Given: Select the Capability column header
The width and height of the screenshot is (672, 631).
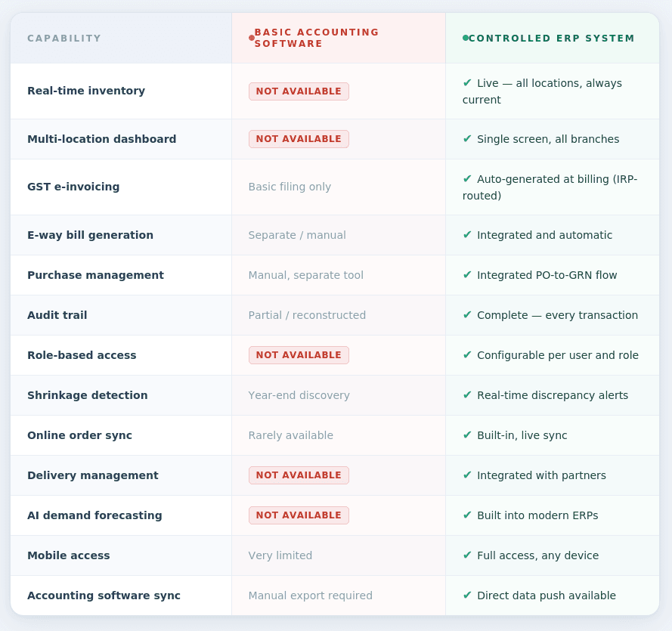Looking at the screenshot, I should [x=64, y=39].
